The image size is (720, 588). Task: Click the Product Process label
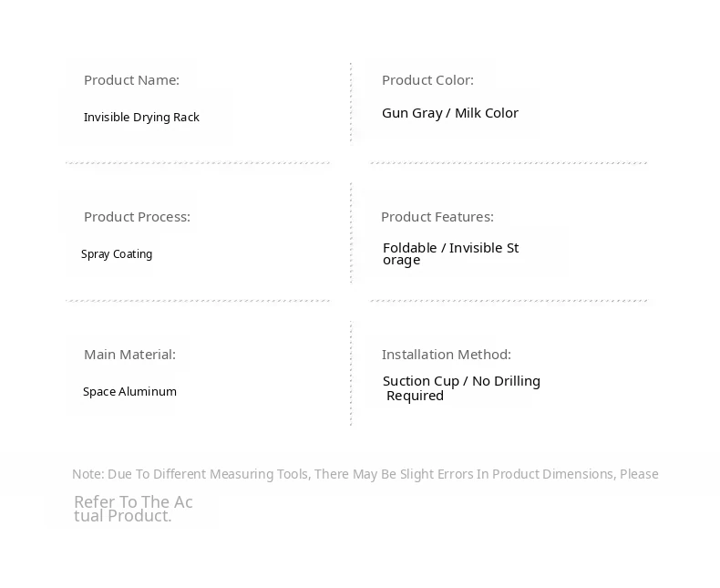[137, 217]
